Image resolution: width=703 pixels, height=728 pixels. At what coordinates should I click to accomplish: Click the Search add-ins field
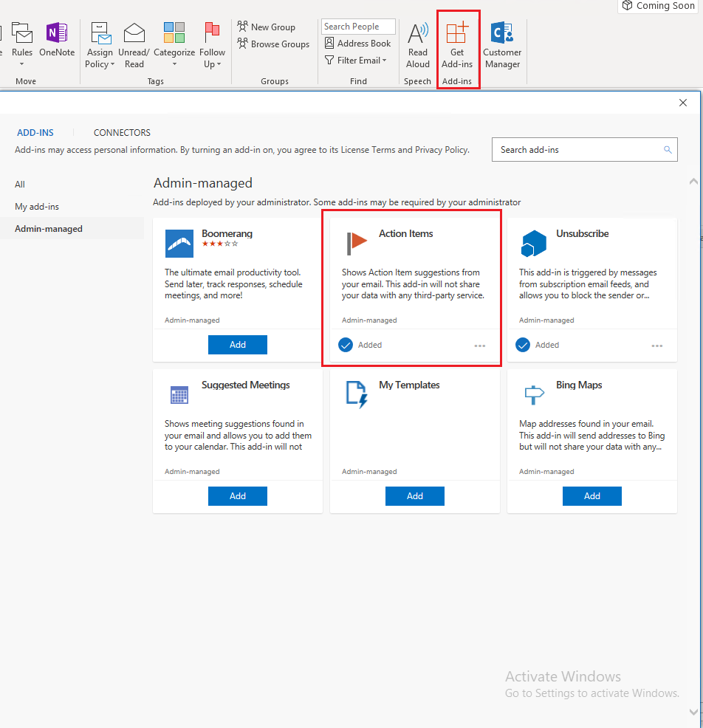(x=584, y=149)
